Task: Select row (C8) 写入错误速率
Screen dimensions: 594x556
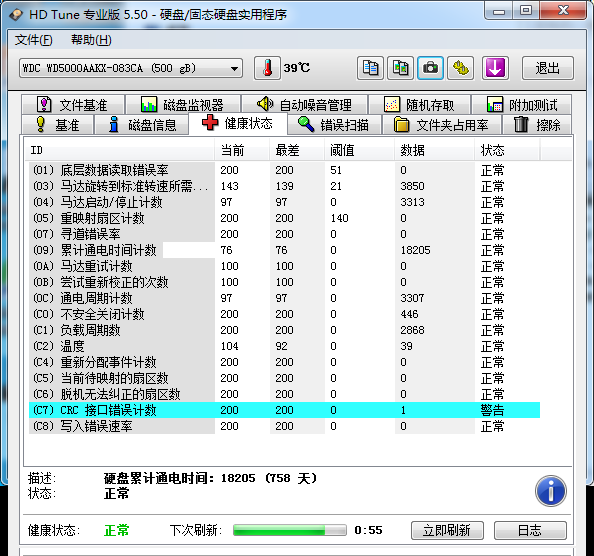Action: point(284,426)
